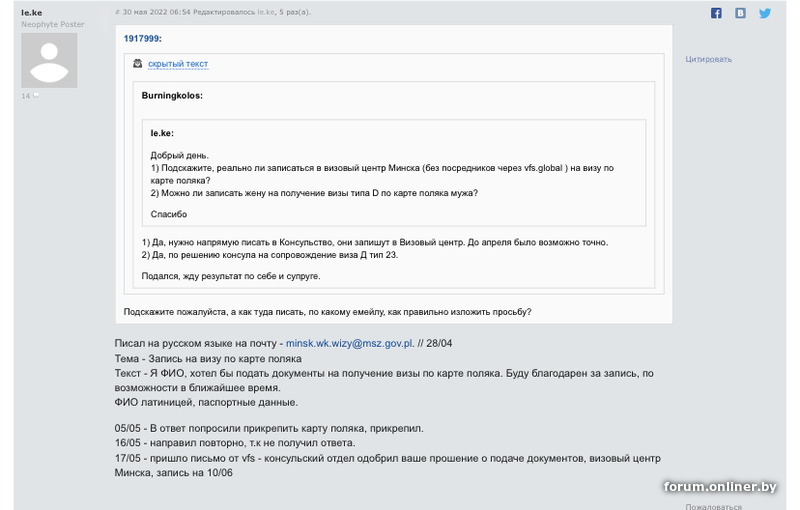This screenshot has width=800, height=510.
Task: Click the hidden text spoiler icon
Action: pos(138,64)
